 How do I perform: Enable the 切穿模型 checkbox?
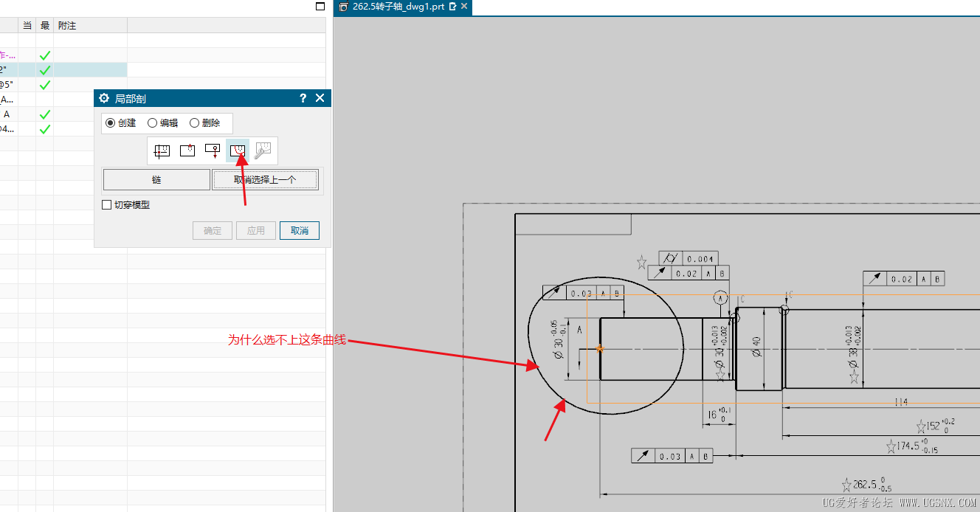107,205
